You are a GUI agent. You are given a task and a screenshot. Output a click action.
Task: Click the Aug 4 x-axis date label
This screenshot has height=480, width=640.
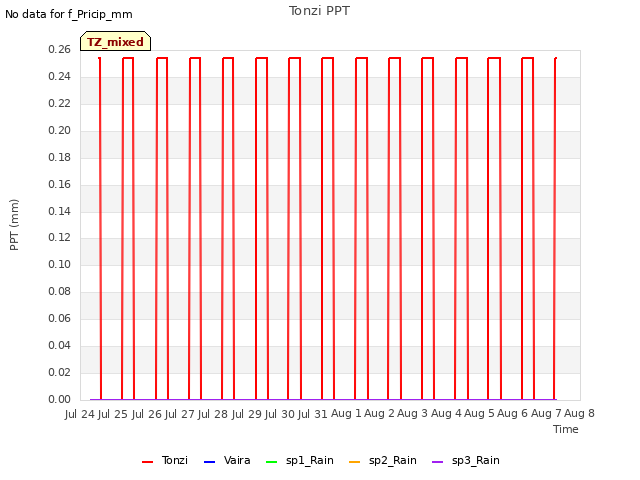click(x=446, y=413)
